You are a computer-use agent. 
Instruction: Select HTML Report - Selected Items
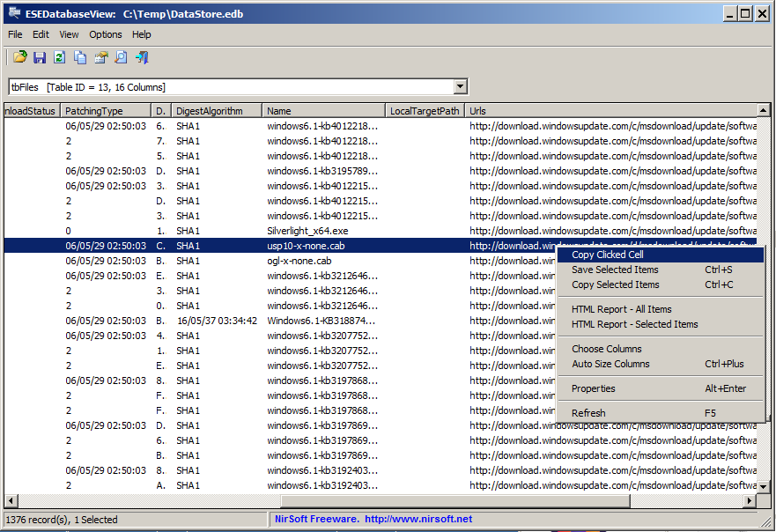[661, 324]
